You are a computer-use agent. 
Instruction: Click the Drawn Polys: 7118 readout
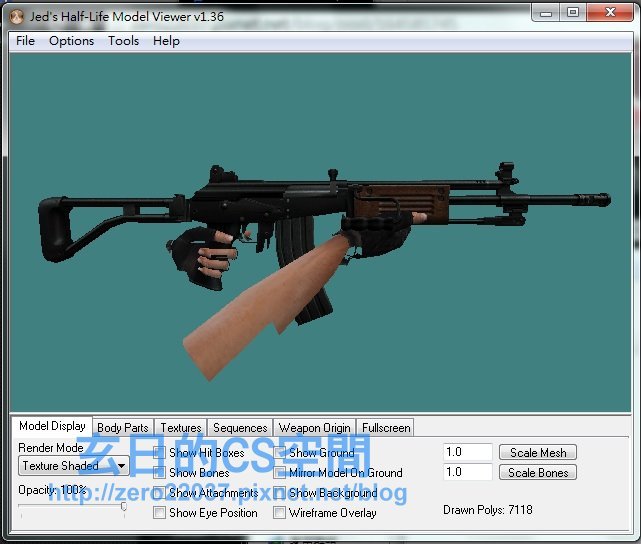click(488, 510)
